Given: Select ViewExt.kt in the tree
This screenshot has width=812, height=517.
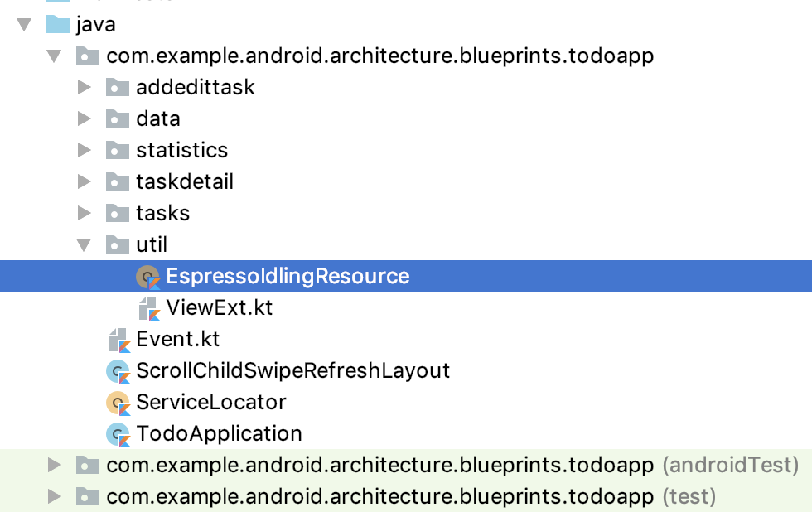Looking at the screenshot, I should [x=219, y=308].
